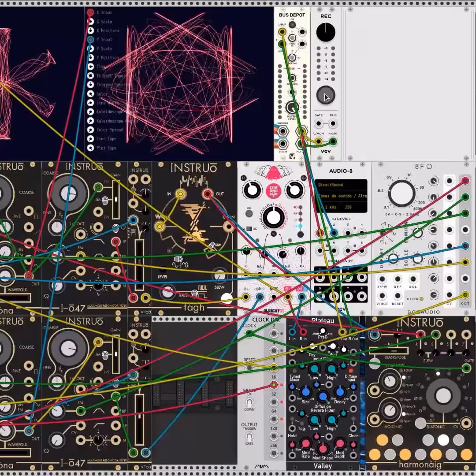The width and height of the screenshot is (476, 476).
Task: Click the Plateau Size blue knob
Action: point(306,392)
